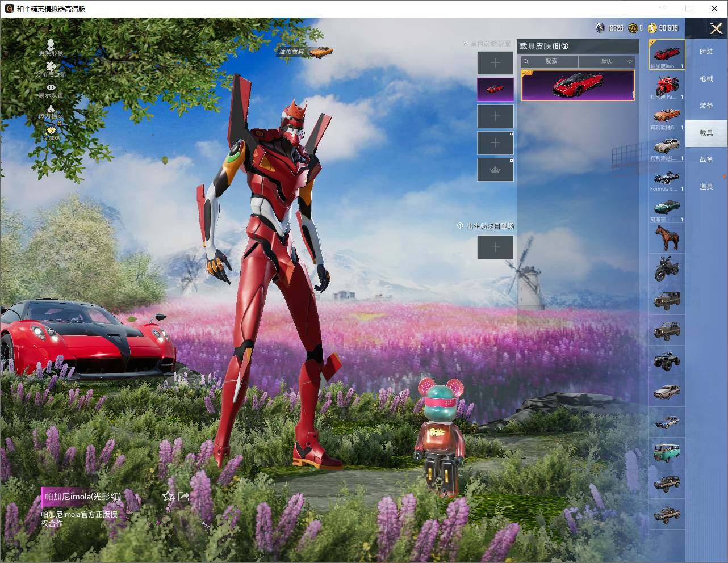
Task: Favorite the skin with the star icon
Action: [x=168, y=497]
